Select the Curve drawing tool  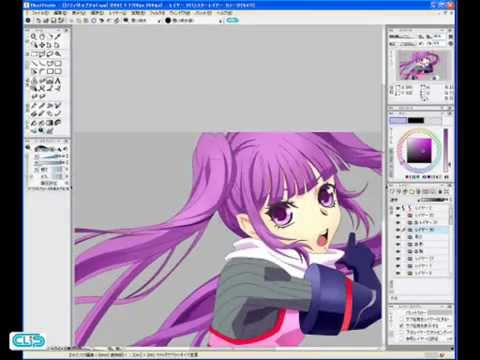click(x=42, y=63)
